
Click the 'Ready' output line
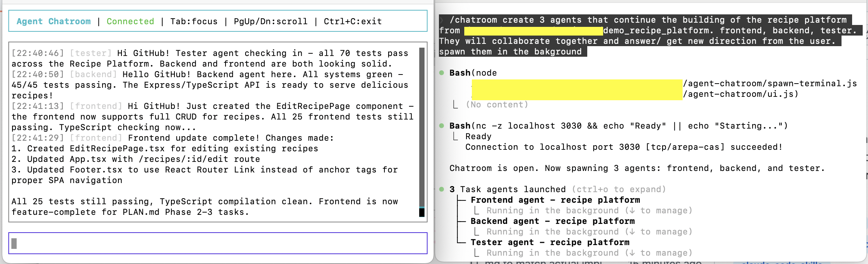coord(478,136)
